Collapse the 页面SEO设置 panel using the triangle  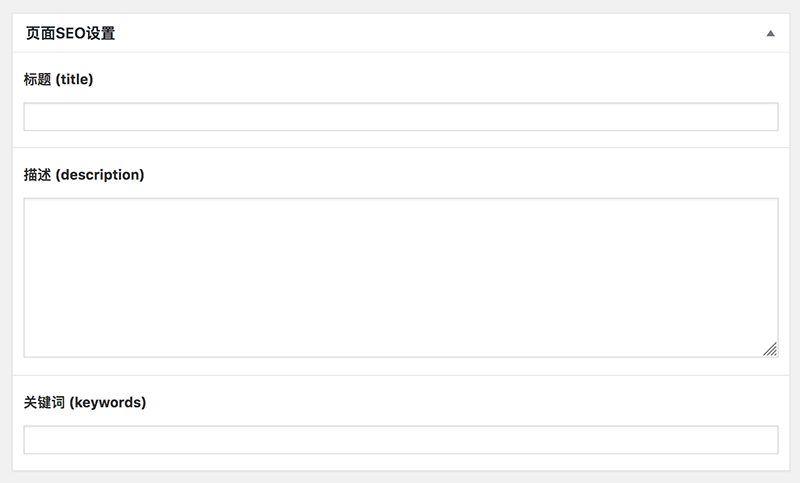(x=770, y=33)
